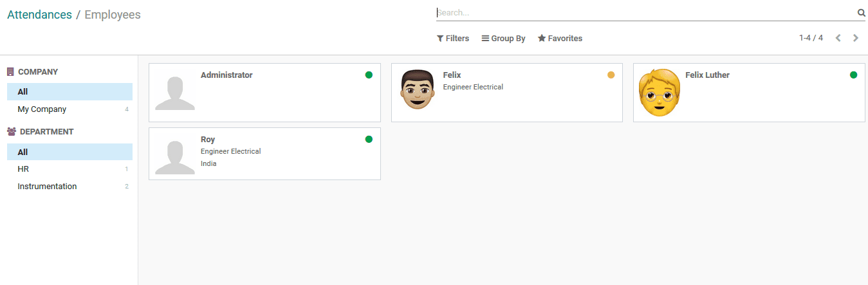Select All under Department

69,152
